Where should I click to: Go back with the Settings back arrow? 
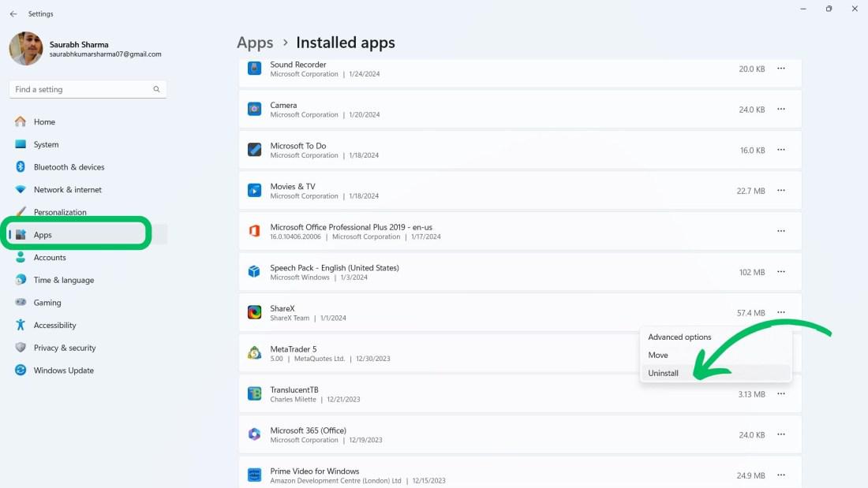[x=13, y=14]
